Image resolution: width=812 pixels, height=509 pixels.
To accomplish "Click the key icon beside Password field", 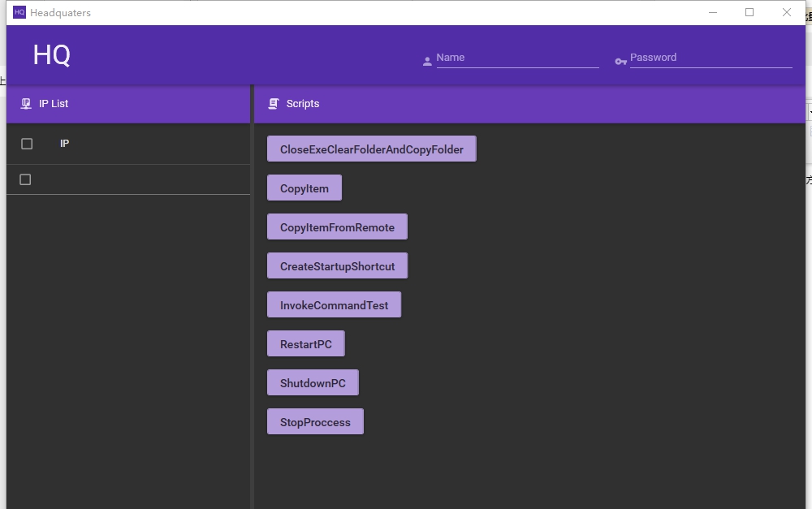I will pos(620,61).
